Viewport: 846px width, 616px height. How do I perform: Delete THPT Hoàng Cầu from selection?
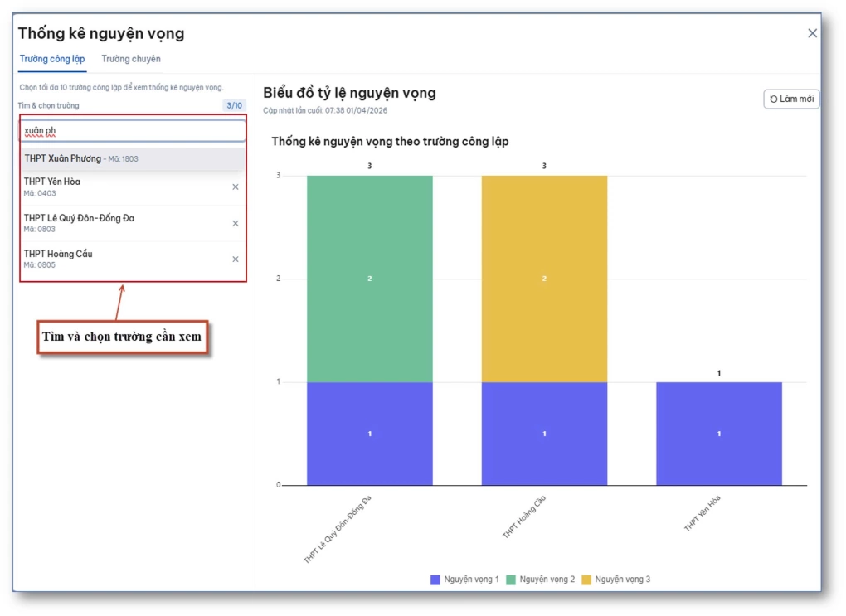[235, 259]
